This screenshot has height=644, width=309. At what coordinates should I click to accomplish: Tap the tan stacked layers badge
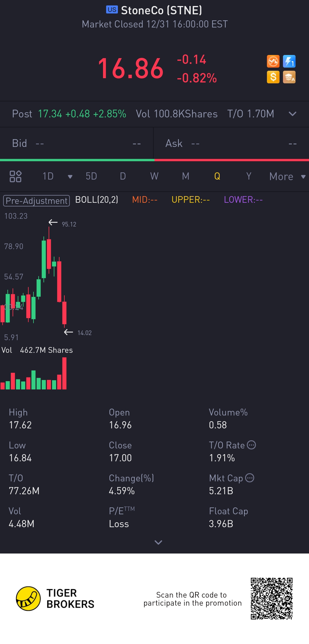point(289,77)
